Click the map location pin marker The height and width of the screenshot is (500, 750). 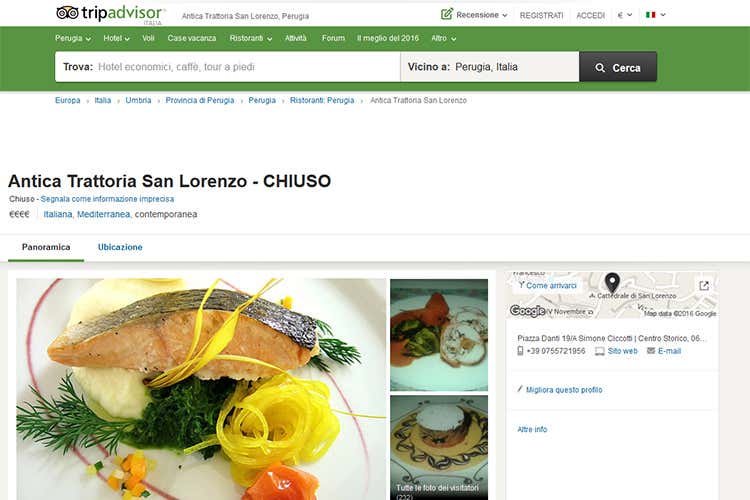[612, 282]
